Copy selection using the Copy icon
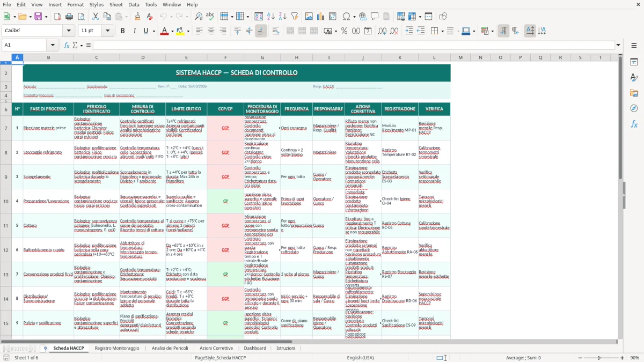The height and width of the screenshot is (362, 644). [x=107, y=17]
